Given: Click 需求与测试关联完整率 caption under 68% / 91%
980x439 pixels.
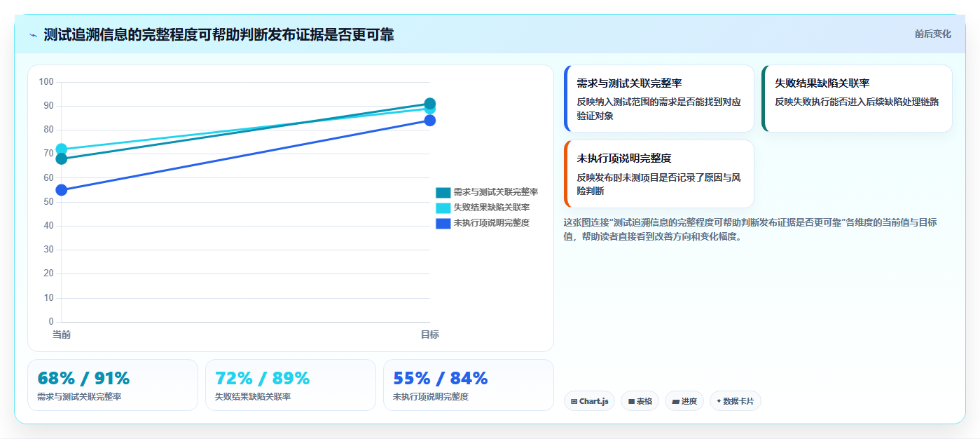Looking at the screenshot, I should [79, 397].
